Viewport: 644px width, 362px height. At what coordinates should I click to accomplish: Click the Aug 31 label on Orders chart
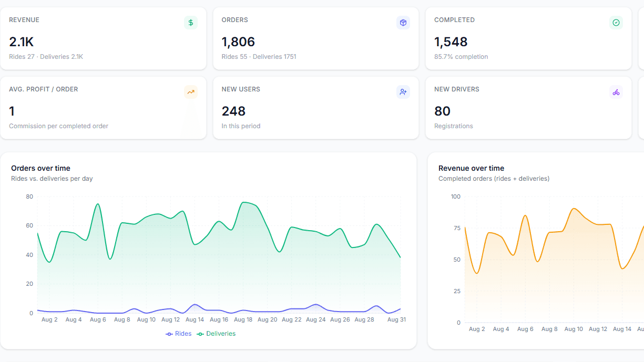coord(396,319)
